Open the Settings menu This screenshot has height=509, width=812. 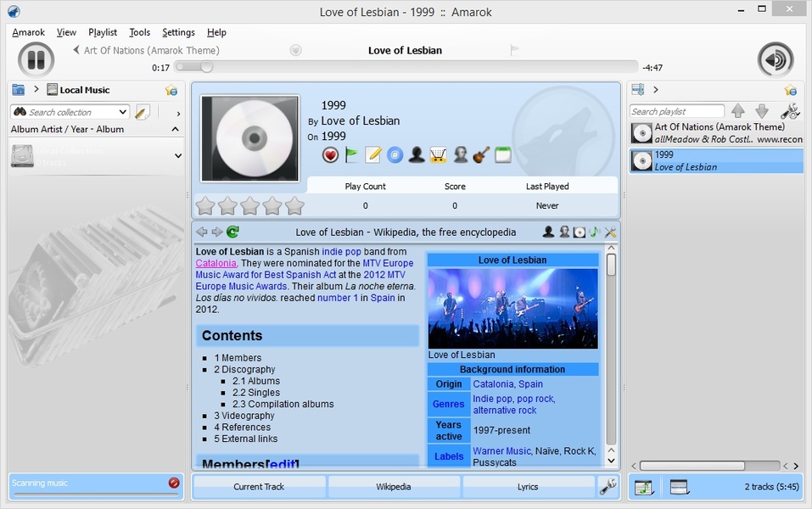pos(178,32)
